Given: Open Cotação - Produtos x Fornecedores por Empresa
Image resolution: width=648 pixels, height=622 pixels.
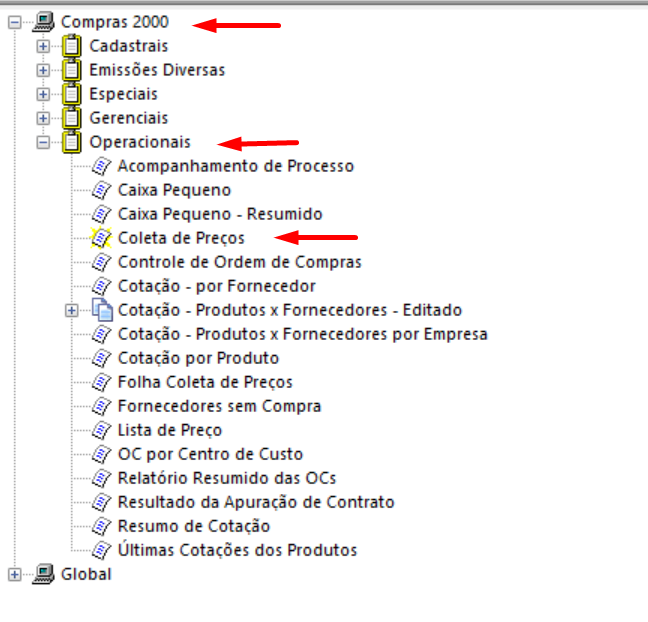Looking at the screenshot, I should point(303,334).
